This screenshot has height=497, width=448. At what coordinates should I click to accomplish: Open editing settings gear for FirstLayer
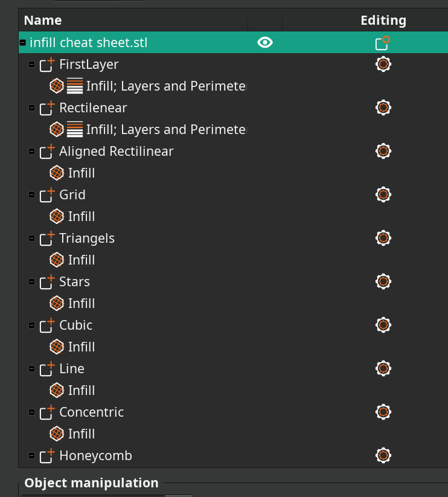[x=383, y=64]
